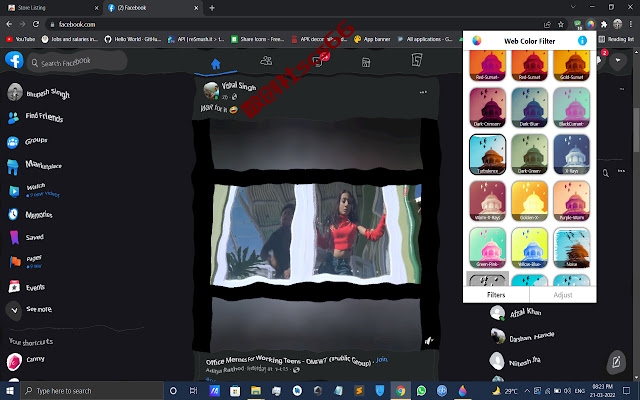The width and height of the screenshot is (640, 400).
Task: Open Events in left sidebar
Action: point(27,287)
